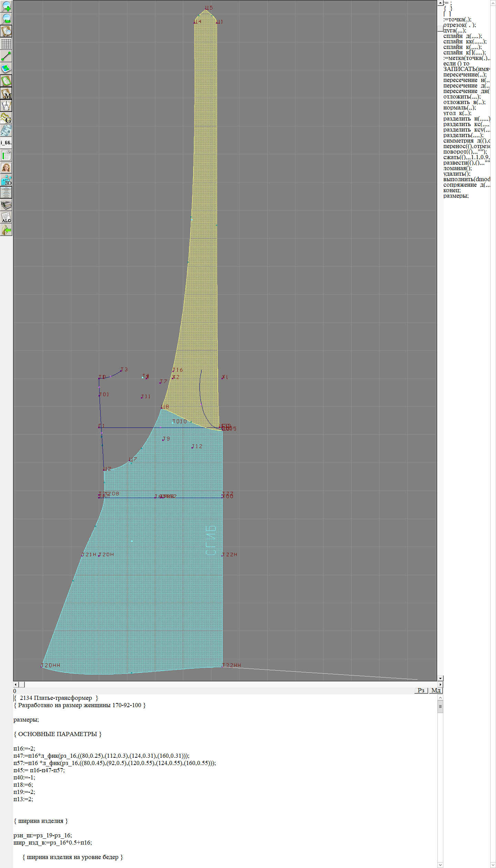Select 'конец;' in the operator list
The height and width of the screenshot is (868, 496).
[452, 190]
